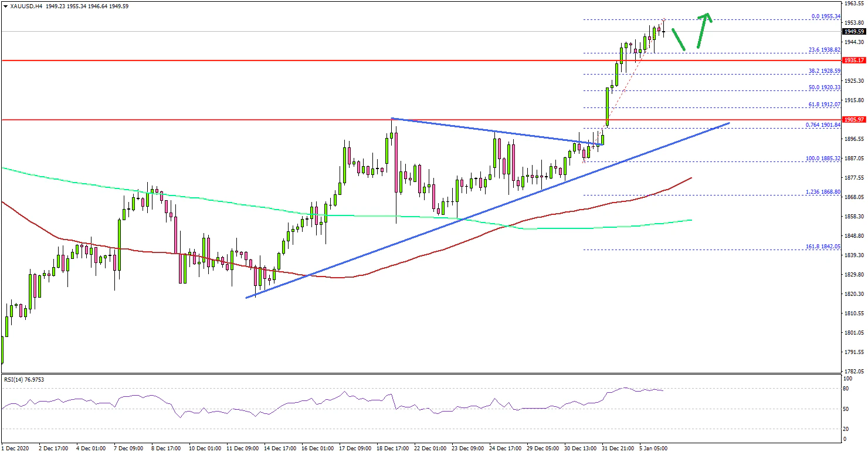Select the red 1905.97 price label

pos(855,120)
